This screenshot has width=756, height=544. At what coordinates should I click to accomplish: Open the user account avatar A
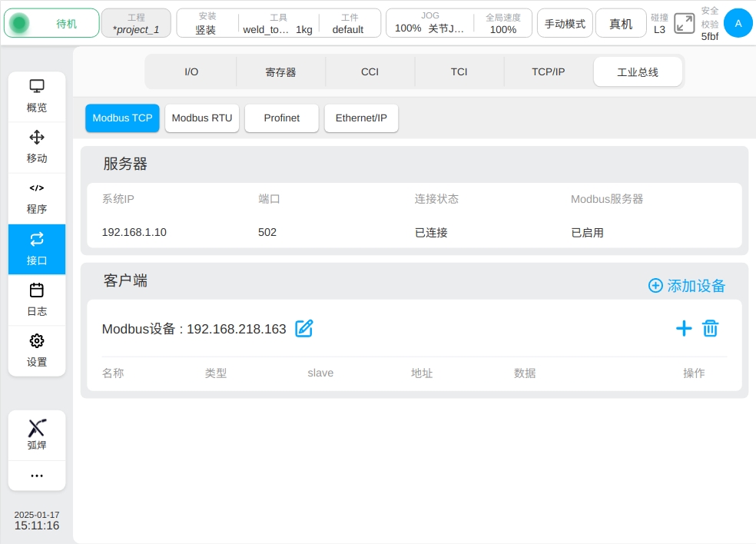tap(738, 23)
